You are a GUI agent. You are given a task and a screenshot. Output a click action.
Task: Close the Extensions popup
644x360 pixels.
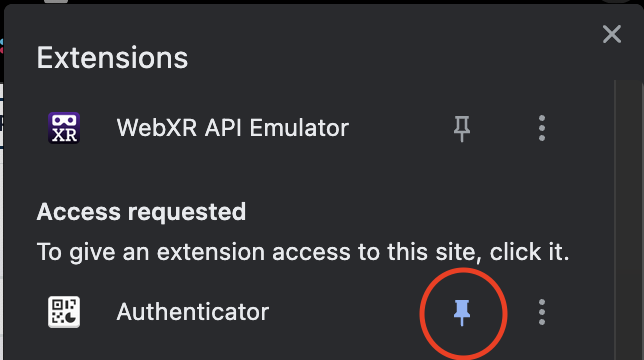coord(612,34)
